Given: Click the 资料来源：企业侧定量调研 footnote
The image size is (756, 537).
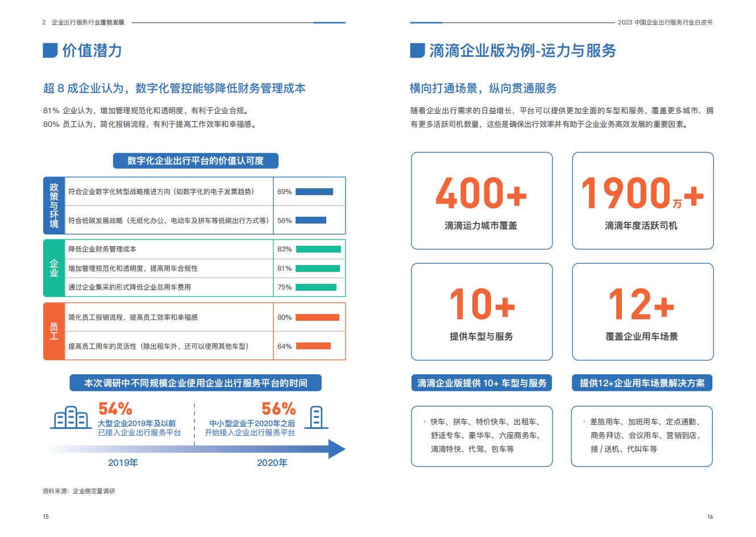Looking at the screenshot, I should (x=79, y=491).
